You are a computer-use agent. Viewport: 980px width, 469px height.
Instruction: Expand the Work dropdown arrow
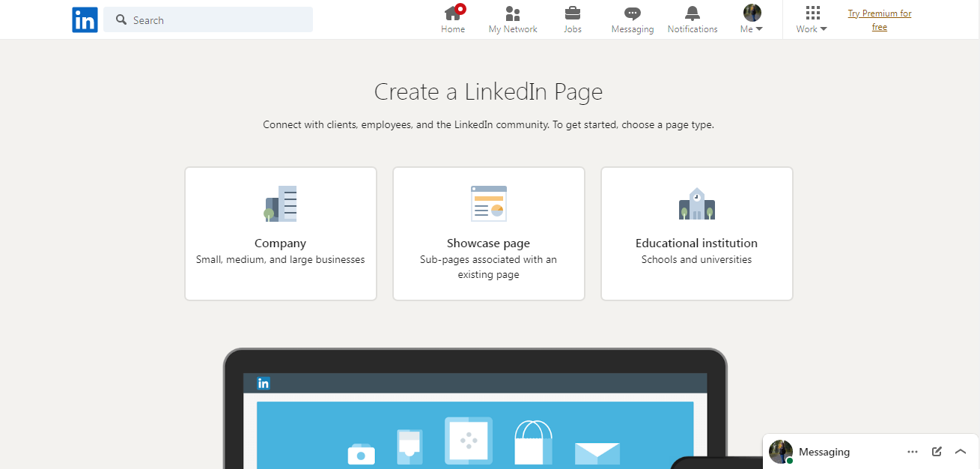[824, 29]
